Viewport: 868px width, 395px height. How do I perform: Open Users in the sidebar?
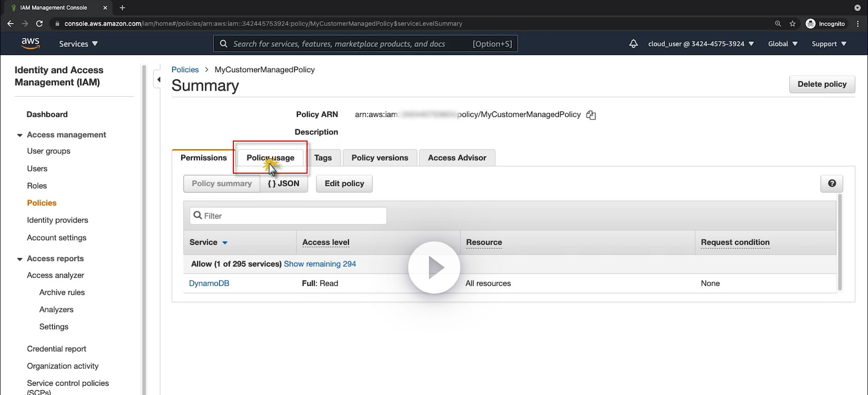[37, 169]
